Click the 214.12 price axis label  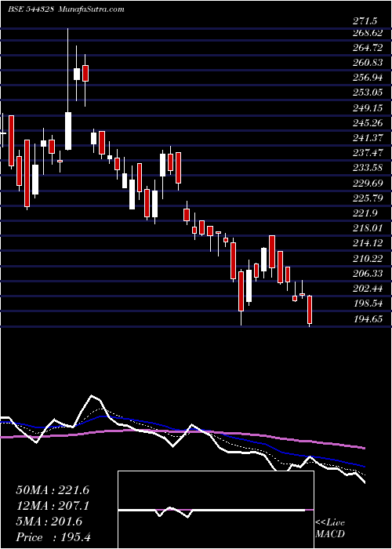coord(368,243)
